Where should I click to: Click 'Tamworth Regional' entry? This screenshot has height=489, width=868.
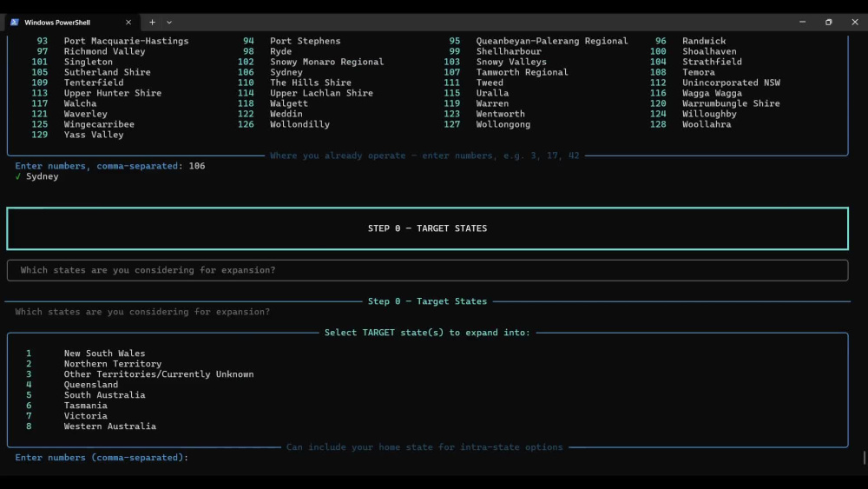(522, 73)
